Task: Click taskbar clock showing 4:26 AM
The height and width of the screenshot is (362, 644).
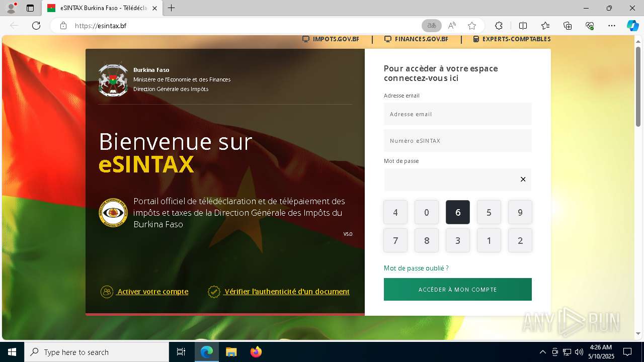Action: pos(601,352)
